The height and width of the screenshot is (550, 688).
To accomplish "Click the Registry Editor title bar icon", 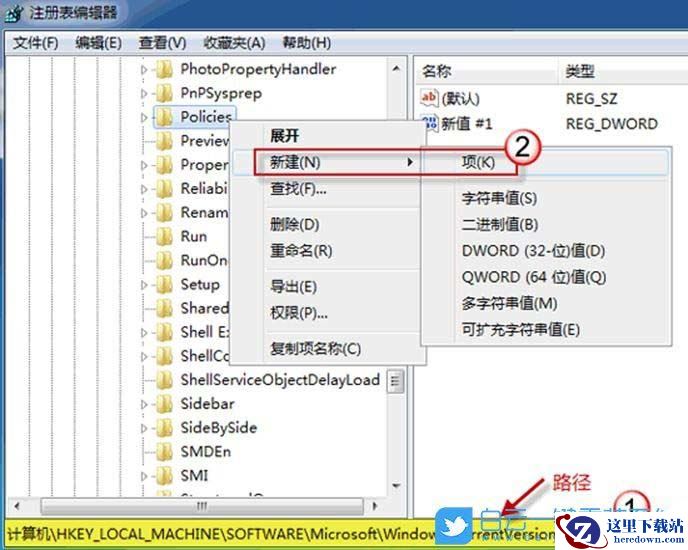I will point(14,13).
